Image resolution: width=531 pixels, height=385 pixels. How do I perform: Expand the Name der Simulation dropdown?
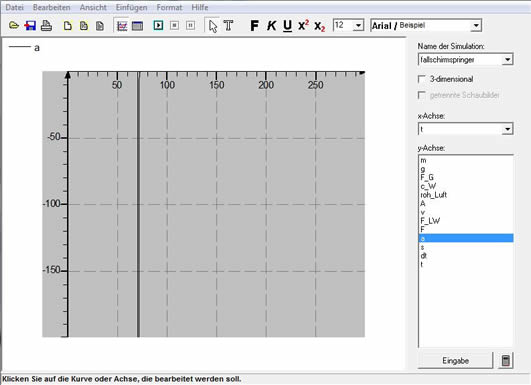(507, 60)
